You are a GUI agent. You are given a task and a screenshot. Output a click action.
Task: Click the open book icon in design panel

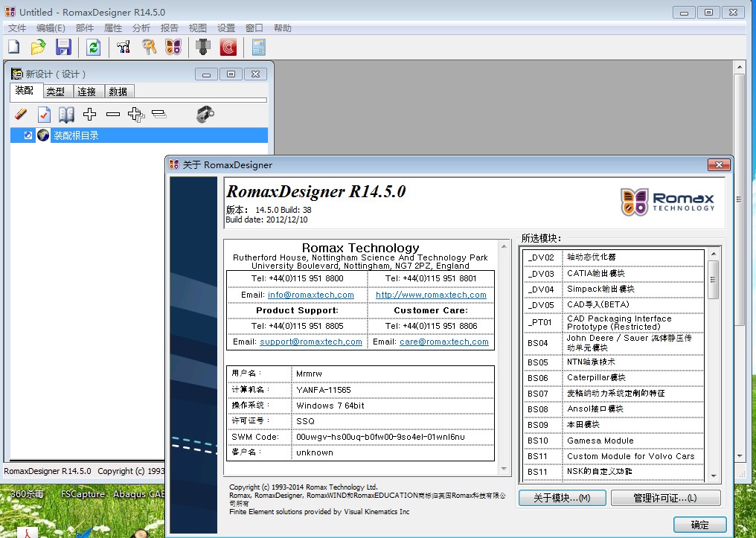(66, 115)
